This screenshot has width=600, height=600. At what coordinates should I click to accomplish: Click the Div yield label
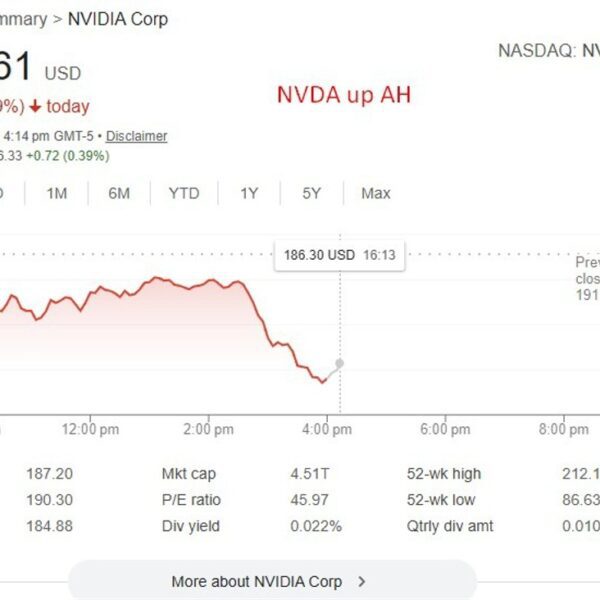coord(190,526)
